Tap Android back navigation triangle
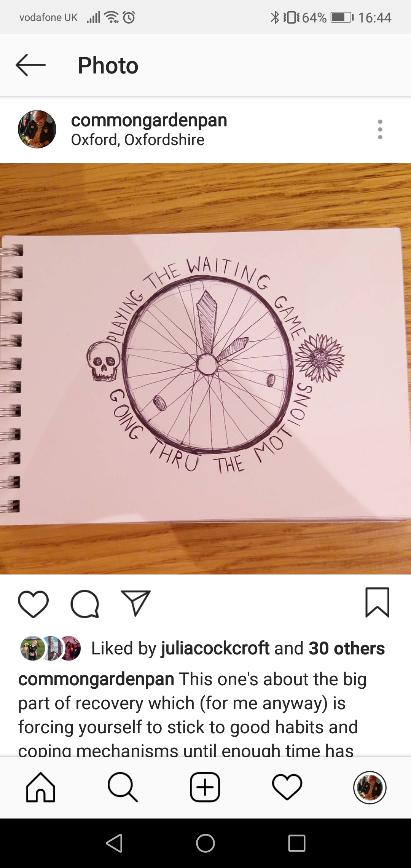The height and width of the screenshot is (868, 411). click(x=115, y=843)
